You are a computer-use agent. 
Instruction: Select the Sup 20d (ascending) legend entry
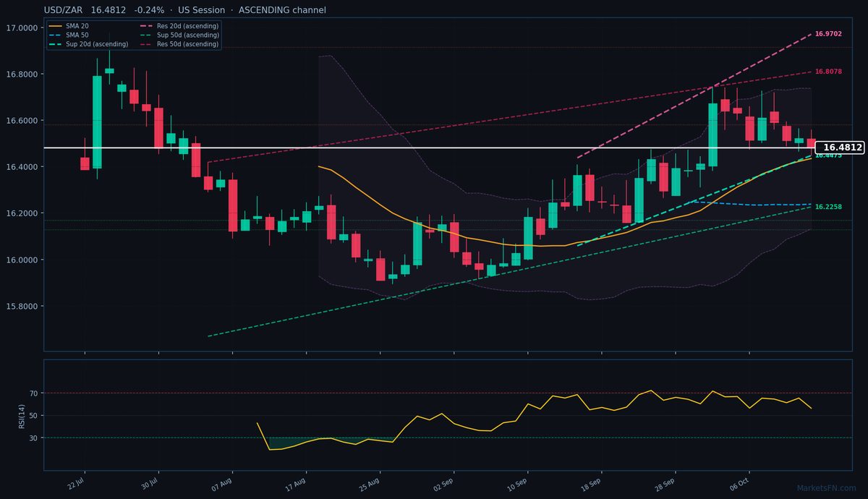point(88,44)
